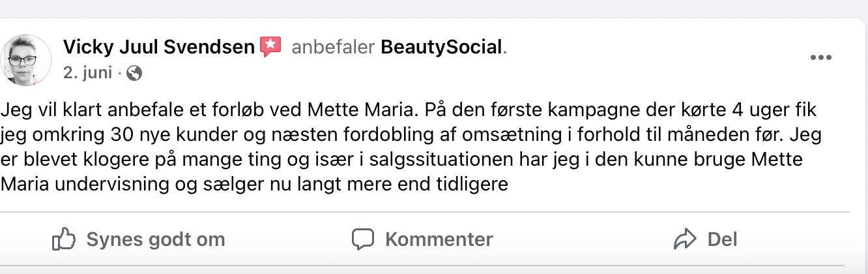Click the globe public-visibility icon

point(134,73)
